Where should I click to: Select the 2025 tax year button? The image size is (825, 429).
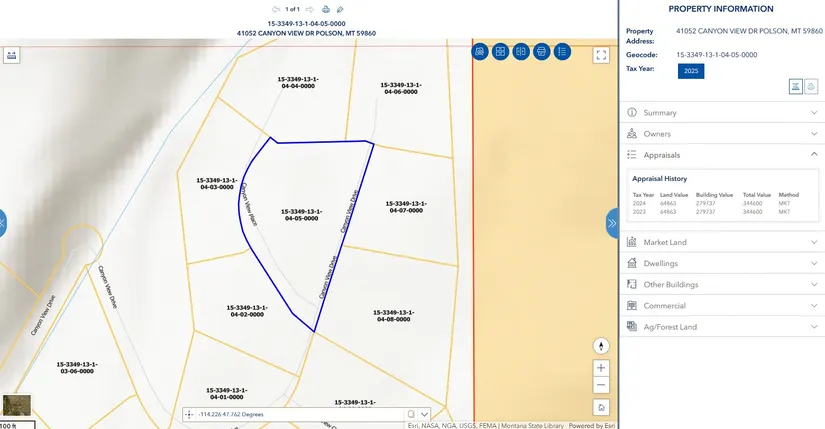coord(691,71)
